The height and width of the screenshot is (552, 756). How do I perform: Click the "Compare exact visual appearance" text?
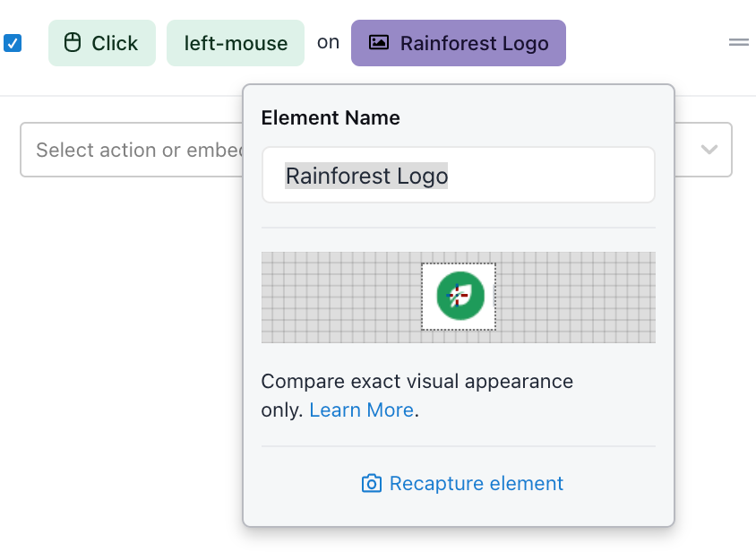click(417, 381)
